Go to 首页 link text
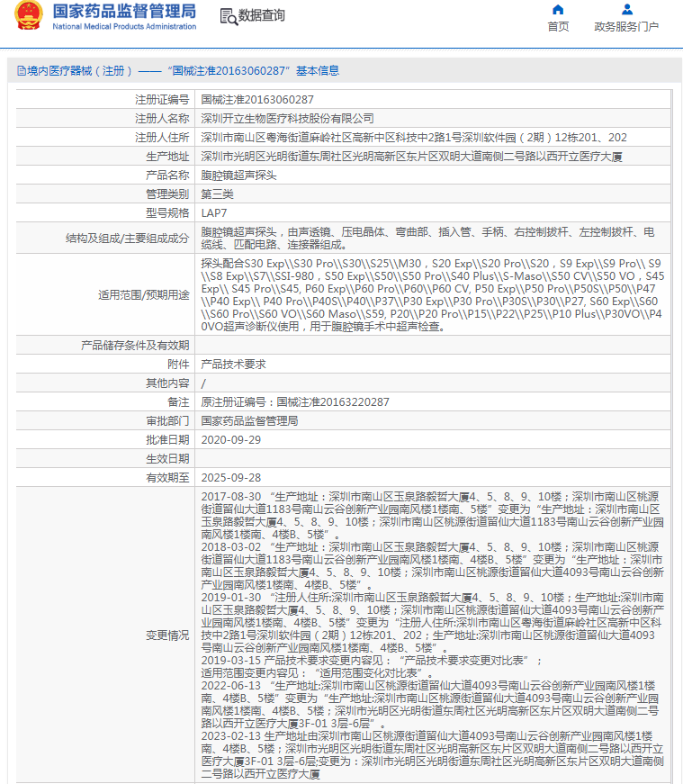The image size is (683, 784). click(558, 26)
